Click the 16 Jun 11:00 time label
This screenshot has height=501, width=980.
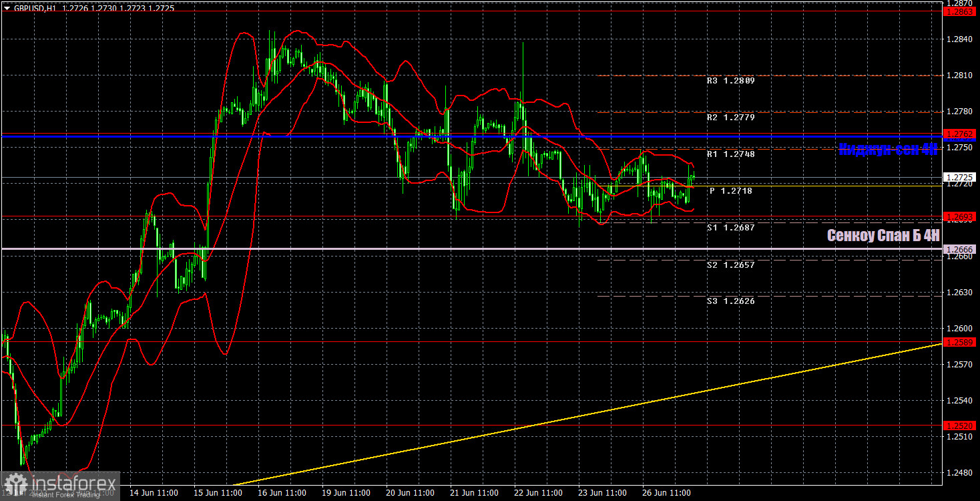(x=282, y=493)
